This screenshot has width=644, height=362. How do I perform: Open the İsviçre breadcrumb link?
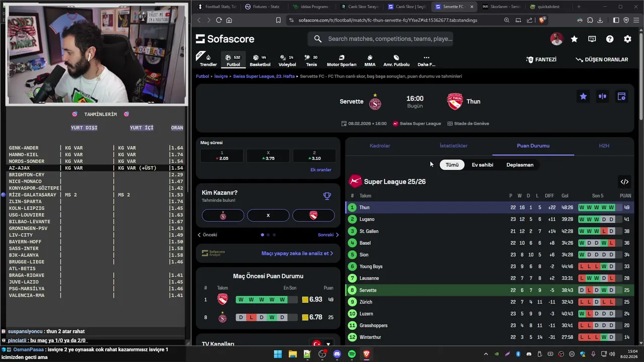click(221, 76)
